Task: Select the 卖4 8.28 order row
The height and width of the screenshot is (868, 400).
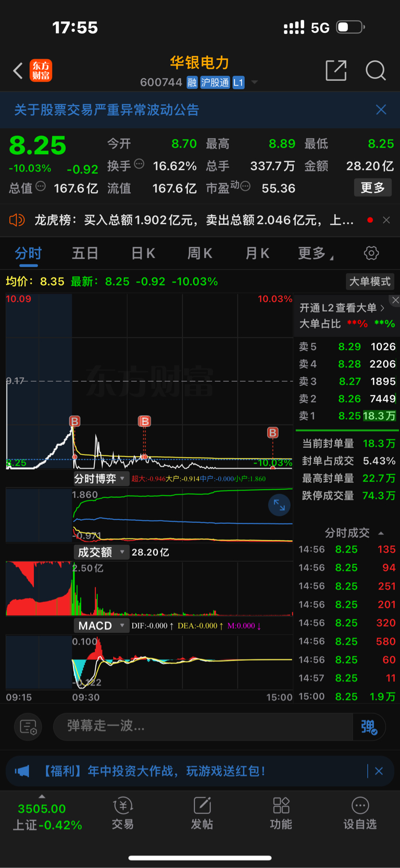Action: coord(347,364)
